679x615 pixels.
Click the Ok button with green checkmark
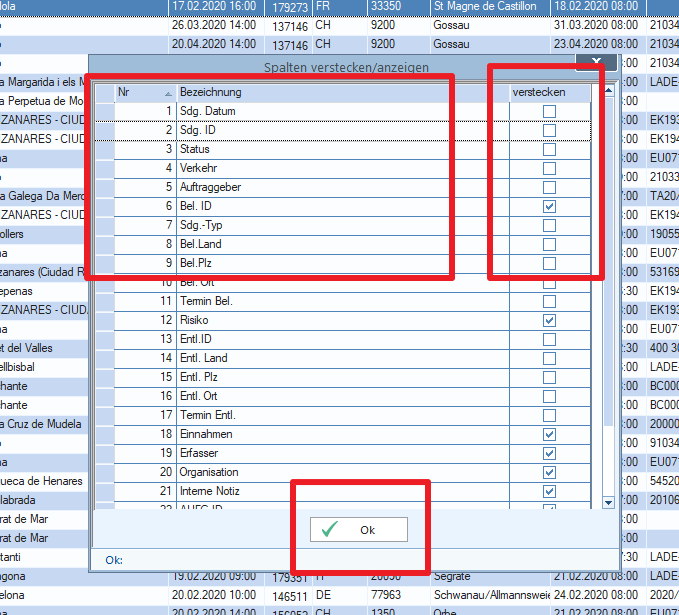(x=359, y=529)
